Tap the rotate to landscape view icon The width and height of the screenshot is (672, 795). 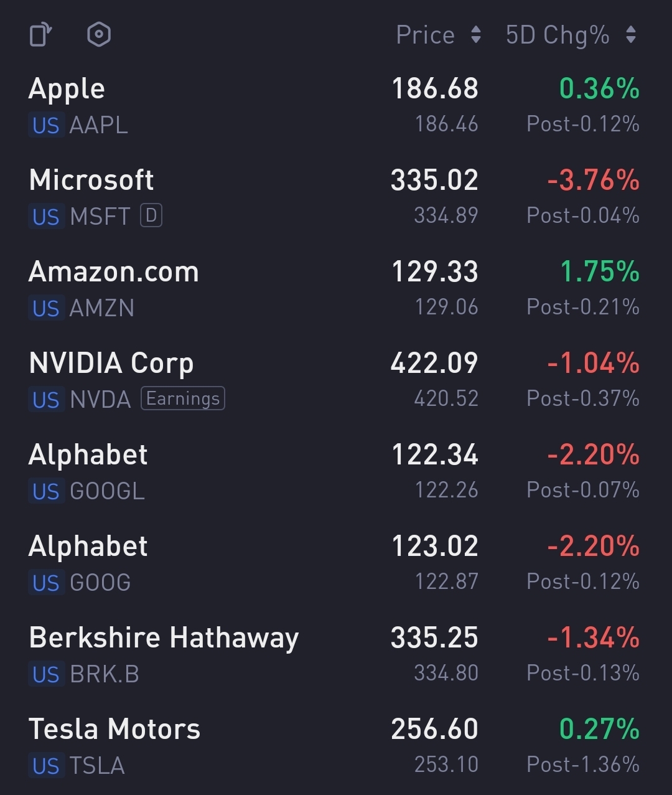tap(40, 35)
